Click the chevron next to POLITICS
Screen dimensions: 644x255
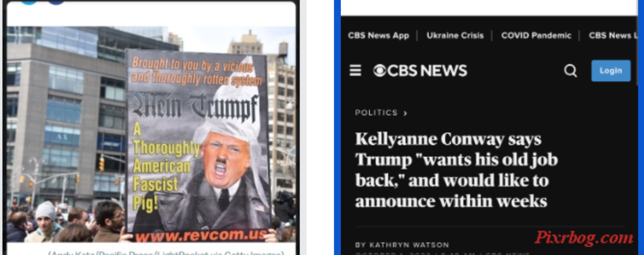coord(405,113)
